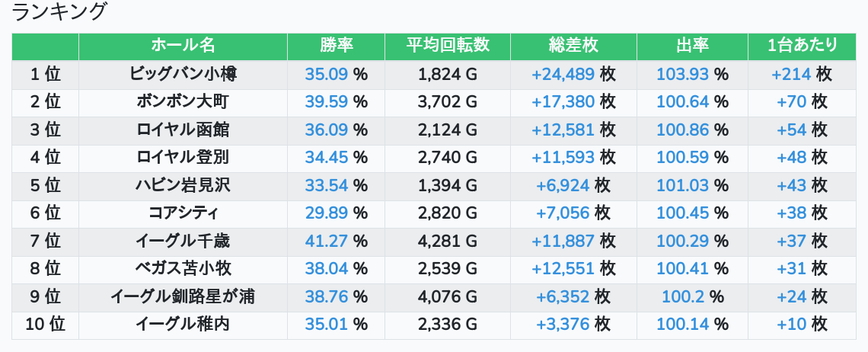Image resolution: width=868 pixels, height=352 pixels.
Task: Click the ランキング section heading
Action: point(59,12)
